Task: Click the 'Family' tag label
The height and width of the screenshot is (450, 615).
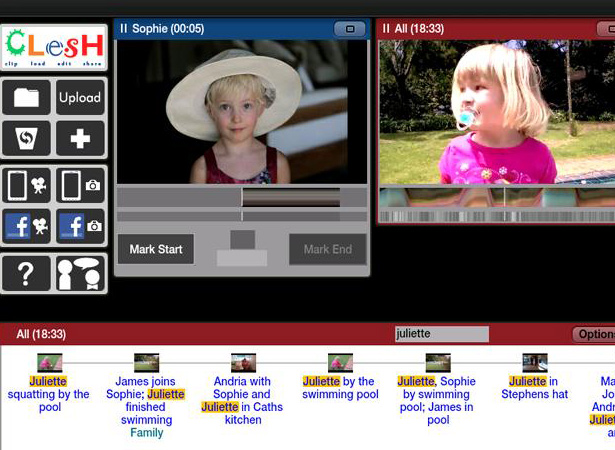Action: pos(147,433)
